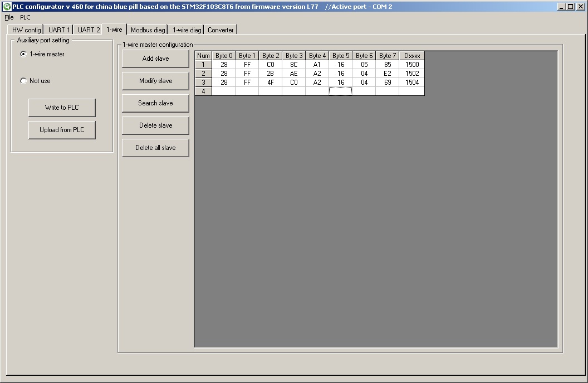Click the Dxxxx column header
Screen dimensions: 588x383
[411, 56]
